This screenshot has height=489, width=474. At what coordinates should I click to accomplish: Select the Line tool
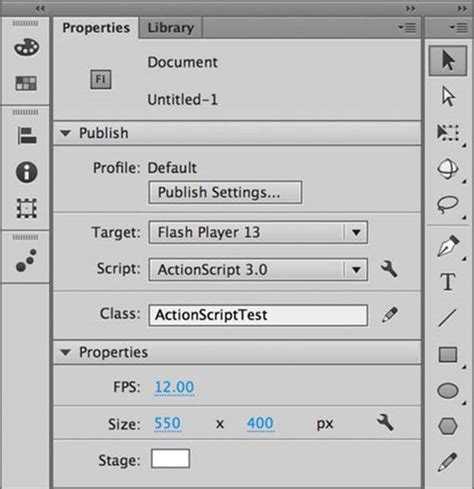(447, 318)
